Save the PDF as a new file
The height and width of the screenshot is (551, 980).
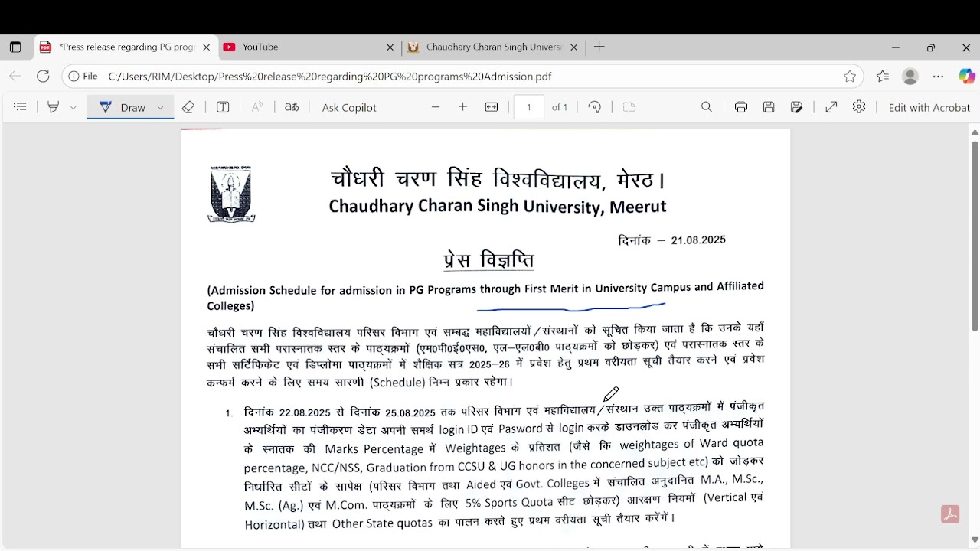[797, 107]
